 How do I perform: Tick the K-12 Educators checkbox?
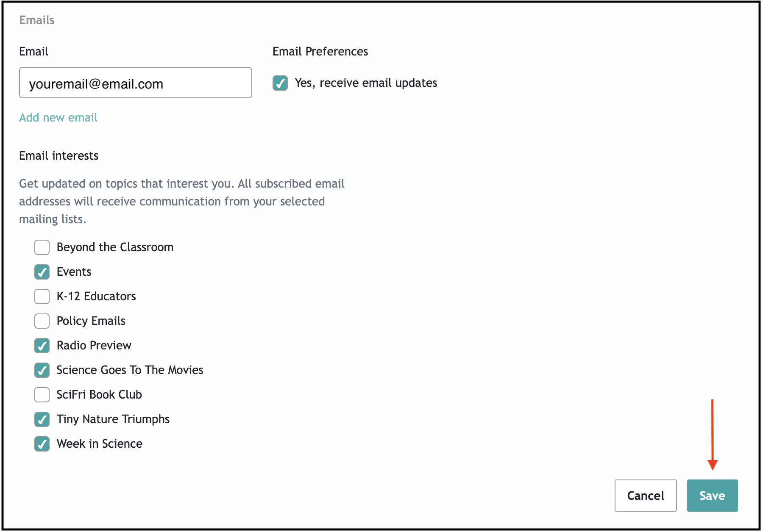(42, 296)
